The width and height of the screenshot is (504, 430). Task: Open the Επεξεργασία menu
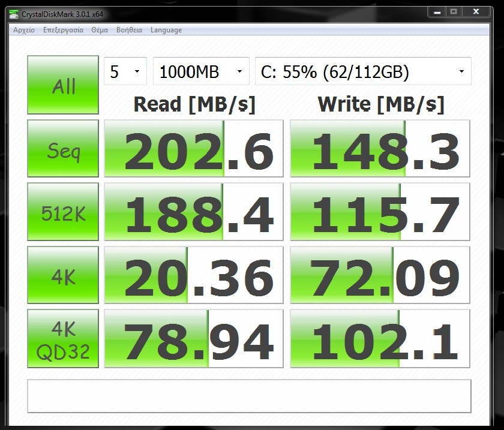(x=63, y=30)
